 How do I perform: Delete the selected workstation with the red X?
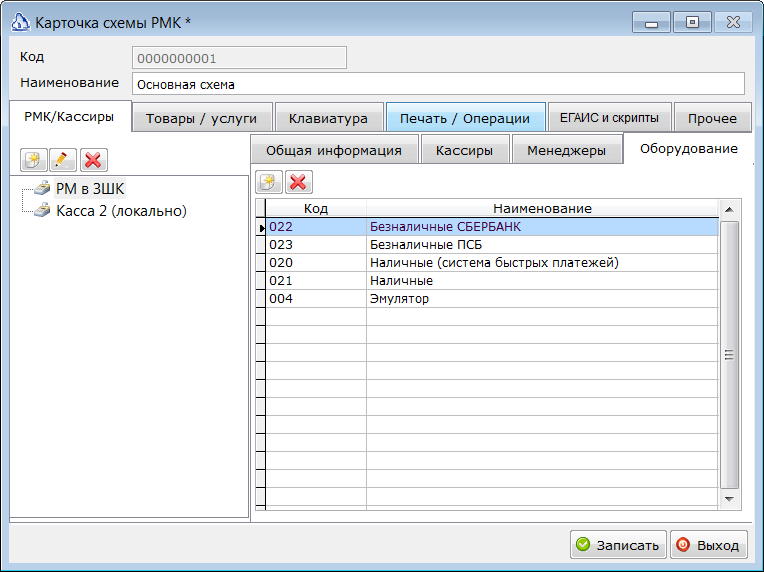pyautogui.click(x=93, y=160)
